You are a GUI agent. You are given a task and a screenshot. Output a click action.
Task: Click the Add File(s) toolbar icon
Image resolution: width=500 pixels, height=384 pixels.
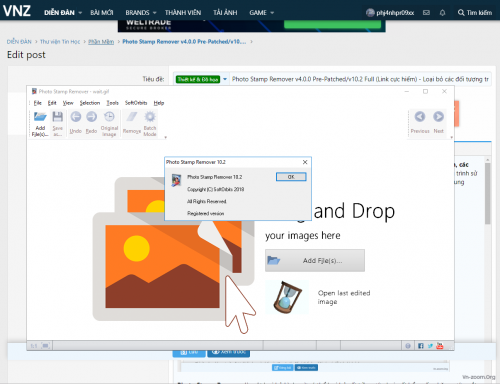(40, 117)
